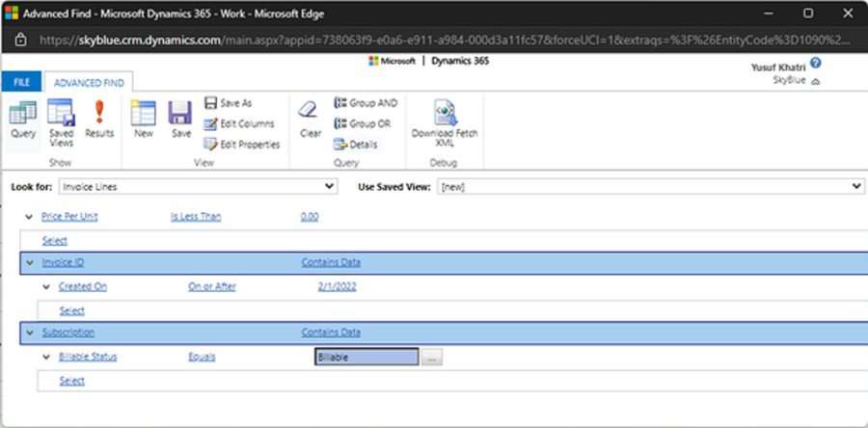The width and height of the screenshot is (868, 428).
Task: Open the FILE tab
Action: [21, 82]
